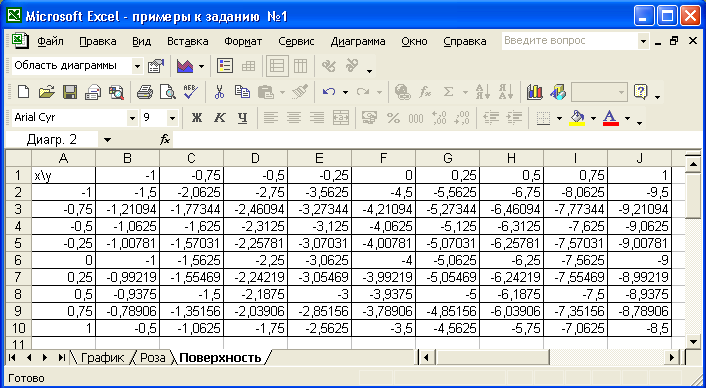Toggle Italic (К) formatting
Screen dimensions: 706x388
pos(219,118)
